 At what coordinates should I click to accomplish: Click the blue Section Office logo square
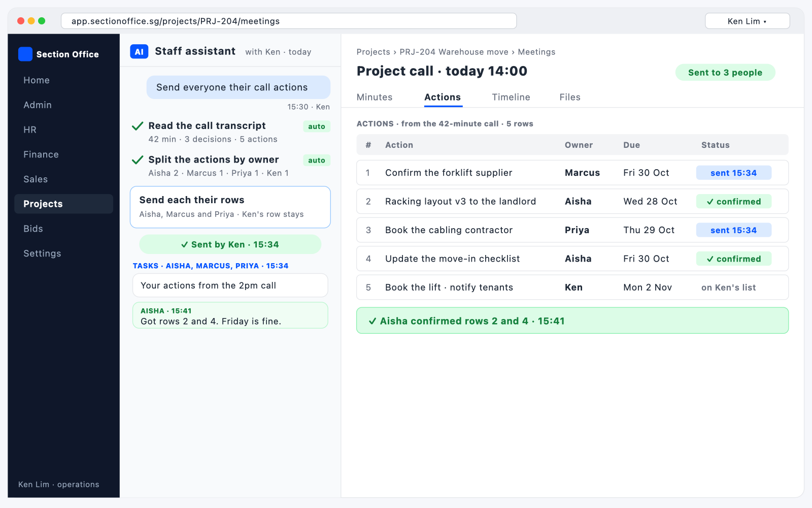25,54
